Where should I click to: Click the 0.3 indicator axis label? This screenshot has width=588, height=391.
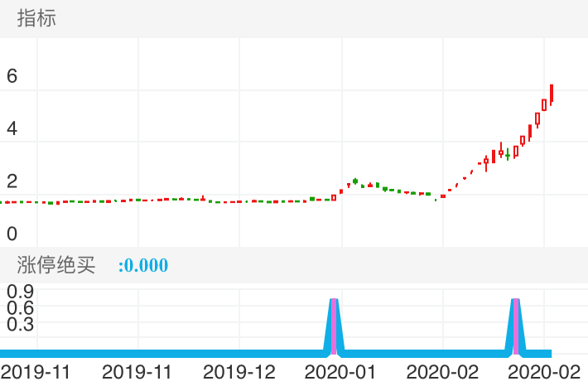point(19,324)
